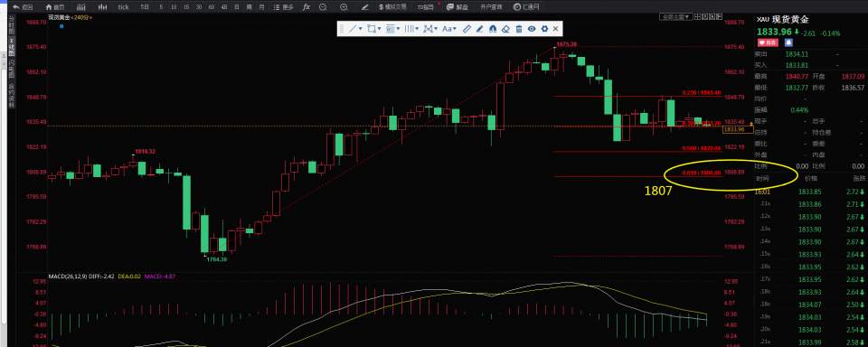Click the 1875.38 high price label
Image resolution: width=868 pixels, height=347 pixels.
(566, 44)
